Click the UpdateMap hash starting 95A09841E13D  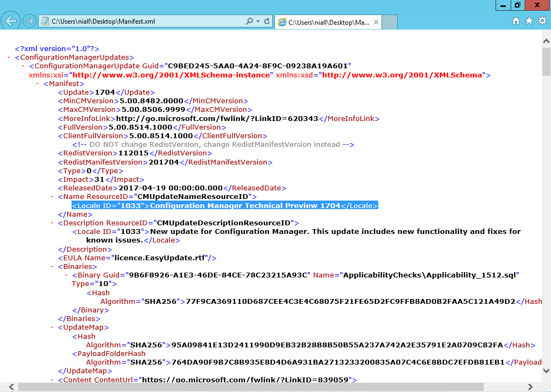tap(337, 345)
